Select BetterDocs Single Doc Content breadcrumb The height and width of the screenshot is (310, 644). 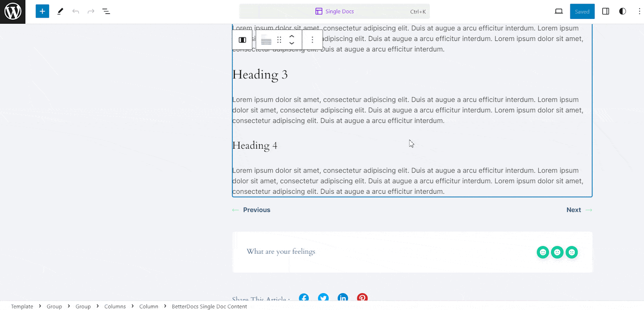pyautogui.click(x=209, y=306)
